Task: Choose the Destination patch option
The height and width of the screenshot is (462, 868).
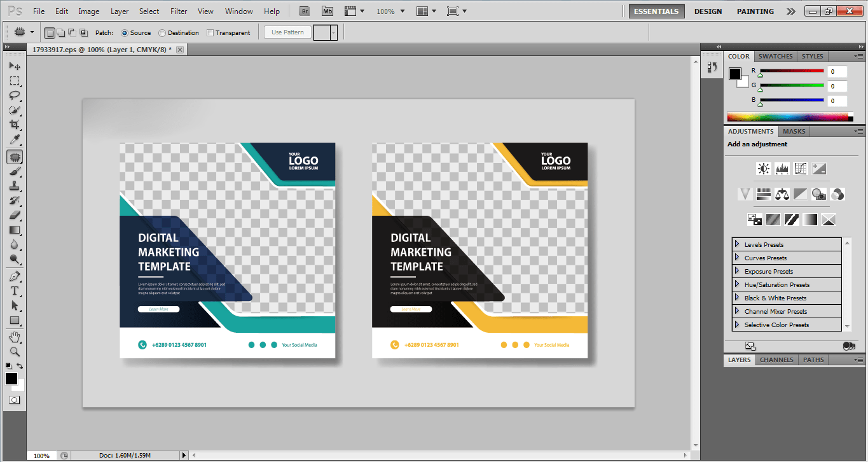Action: coord(163,33)
